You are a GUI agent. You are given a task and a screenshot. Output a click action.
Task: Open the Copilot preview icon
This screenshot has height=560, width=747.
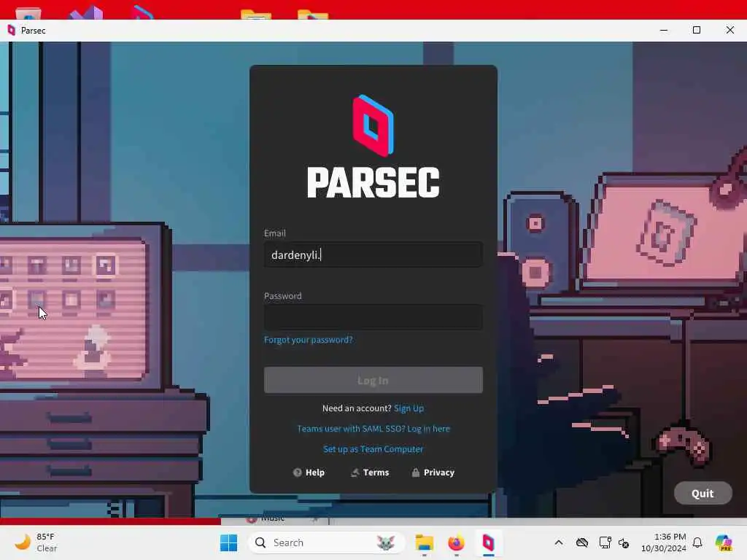tap(724, 542)
